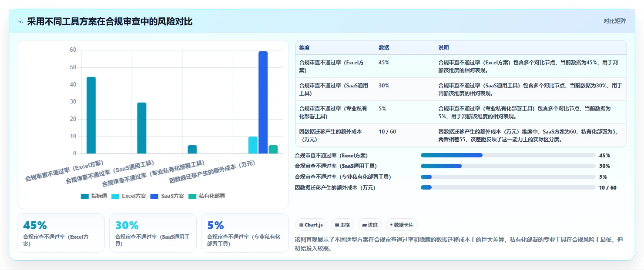Open the 5% 专业私有化部署工具 data card
Image resolution: width=644 pixels, height=270 pixels.
[245, 233]
